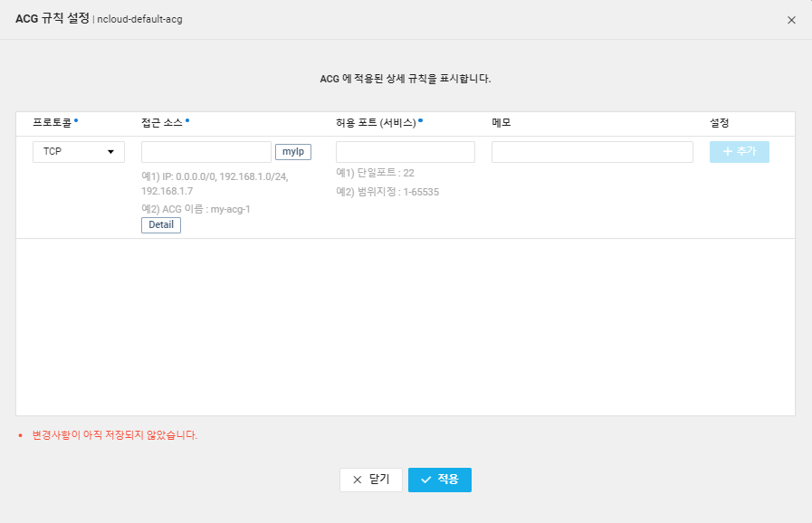Apply changes with the 적용 button
Screen dimensions: 812x523
coord(439,480)
